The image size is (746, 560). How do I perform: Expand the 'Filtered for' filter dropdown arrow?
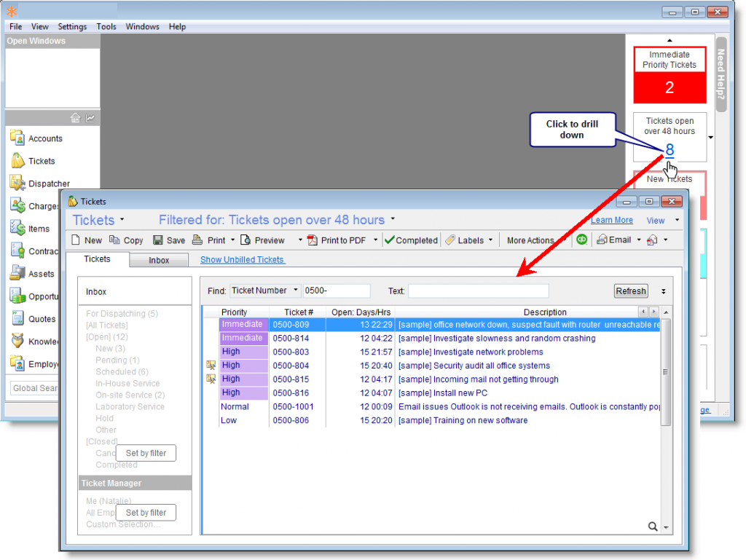(393, 218)
